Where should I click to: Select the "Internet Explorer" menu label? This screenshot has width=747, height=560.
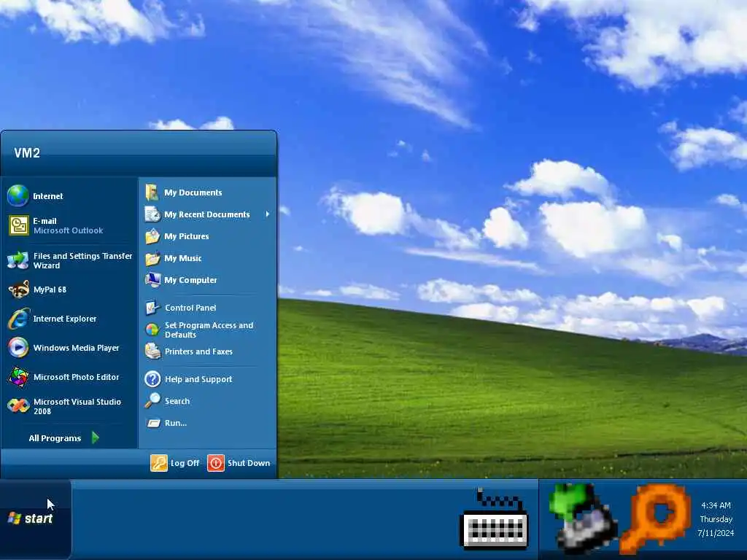(65, 319)
